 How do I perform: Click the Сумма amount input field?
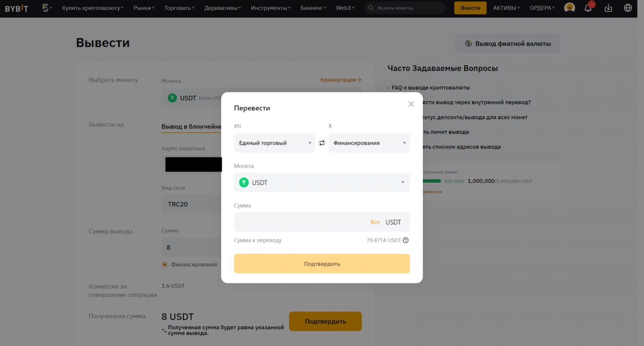click(x=302, y=221)
